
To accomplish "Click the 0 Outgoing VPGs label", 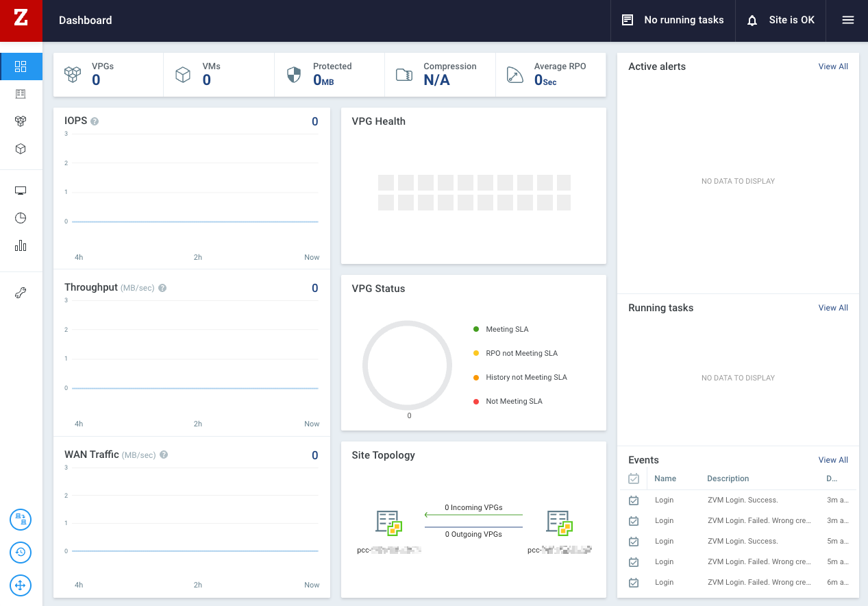I will 473,534.
